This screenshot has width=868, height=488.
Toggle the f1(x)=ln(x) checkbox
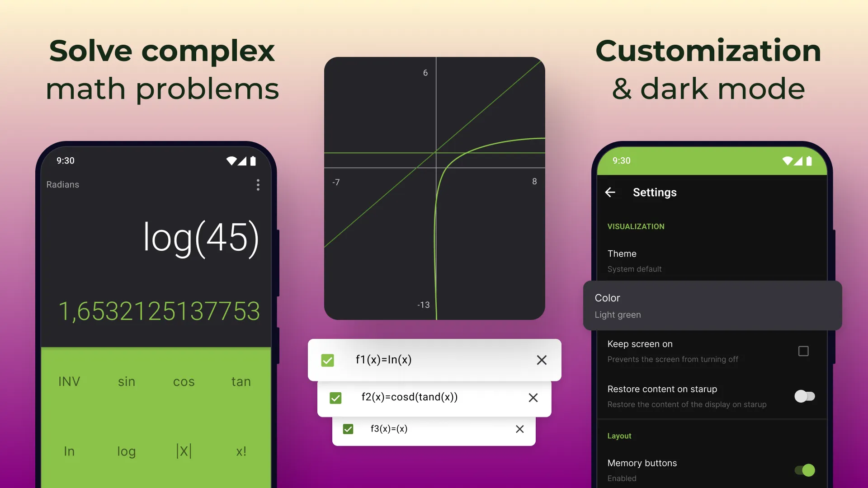(327, 359)
